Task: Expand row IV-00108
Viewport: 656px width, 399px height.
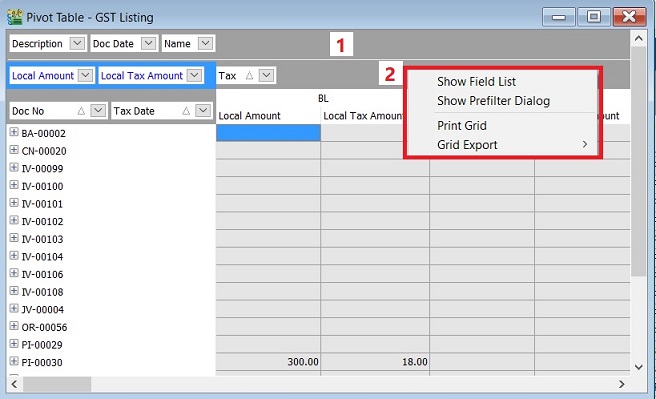Action: pos(14,291)
